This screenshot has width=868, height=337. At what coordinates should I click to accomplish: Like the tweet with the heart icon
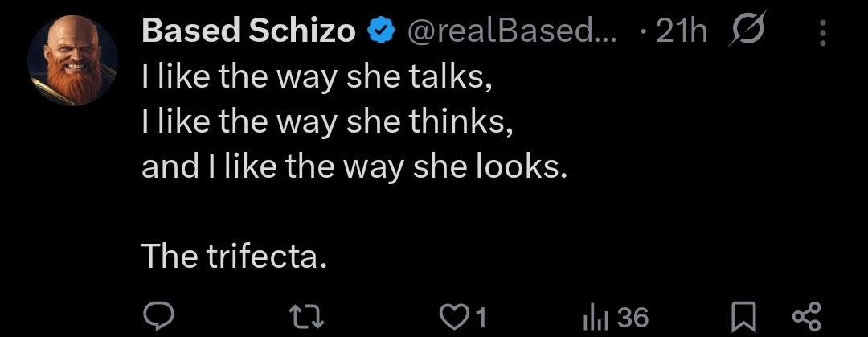pos(457,316)
